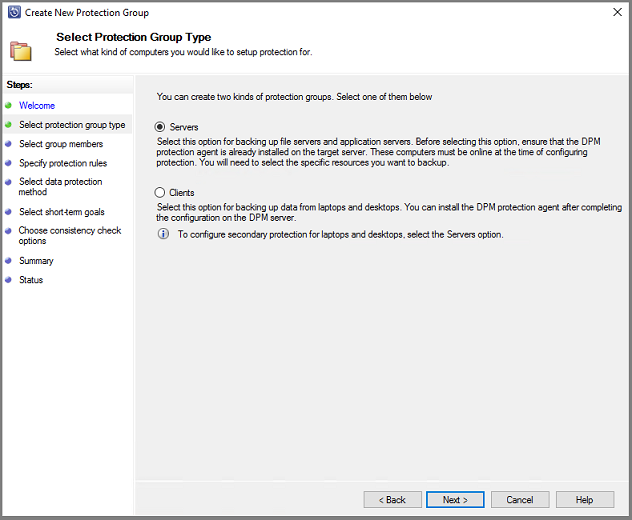Viewport: 632px width, 520px height.
Task: Click the Select short-term goals step
Action: point(62,212)
